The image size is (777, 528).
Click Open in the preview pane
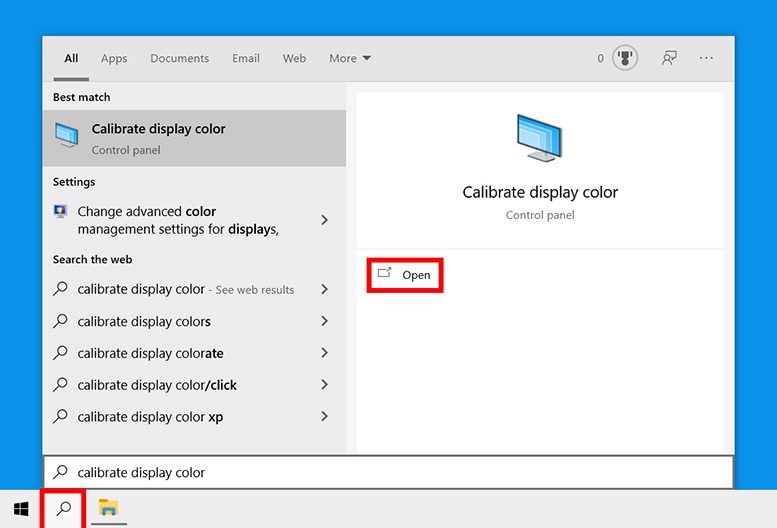click(x=405, y=275)
